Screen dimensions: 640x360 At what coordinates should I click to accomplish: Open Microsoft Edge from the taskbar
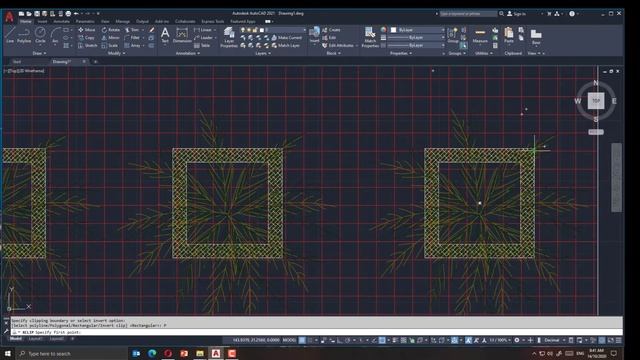click(152, 353)
